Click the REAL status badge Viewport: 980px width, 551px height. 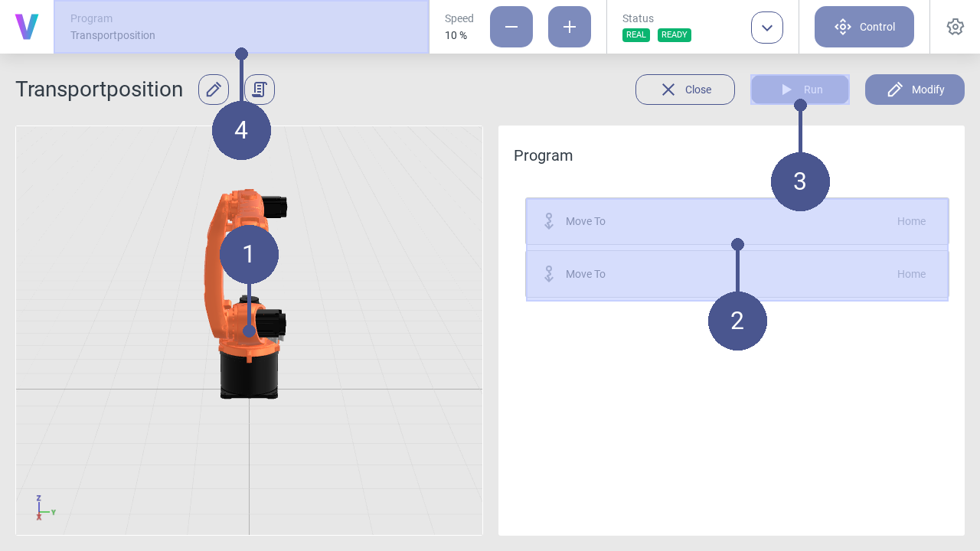(x=635, y=35)
